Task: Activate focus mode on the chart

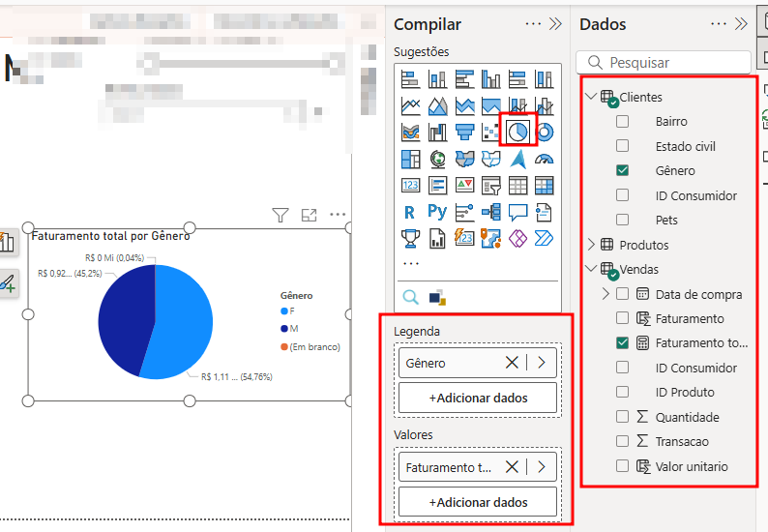Action: (310, 215)
